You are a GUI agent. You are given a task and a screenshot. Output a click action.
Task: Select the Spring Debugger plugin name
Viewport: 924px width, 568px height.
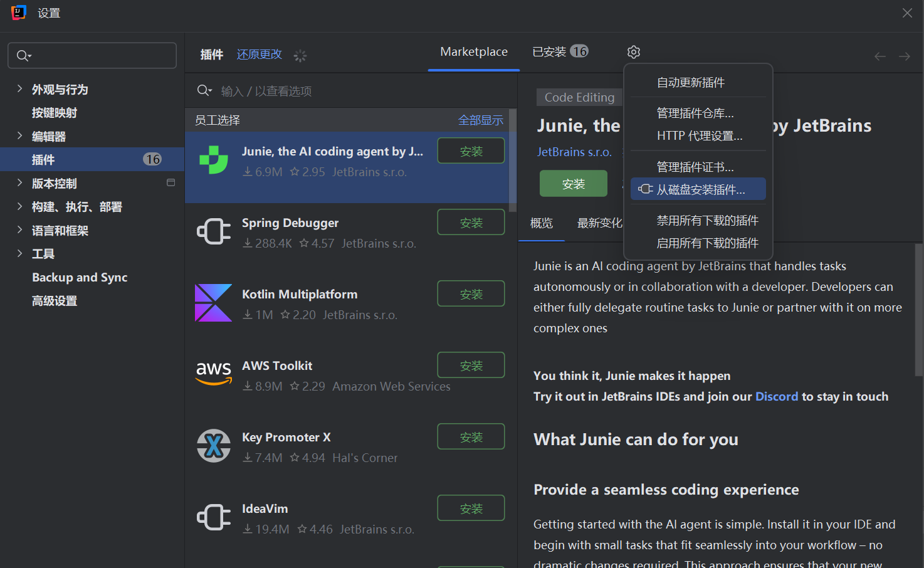(290, 223)
